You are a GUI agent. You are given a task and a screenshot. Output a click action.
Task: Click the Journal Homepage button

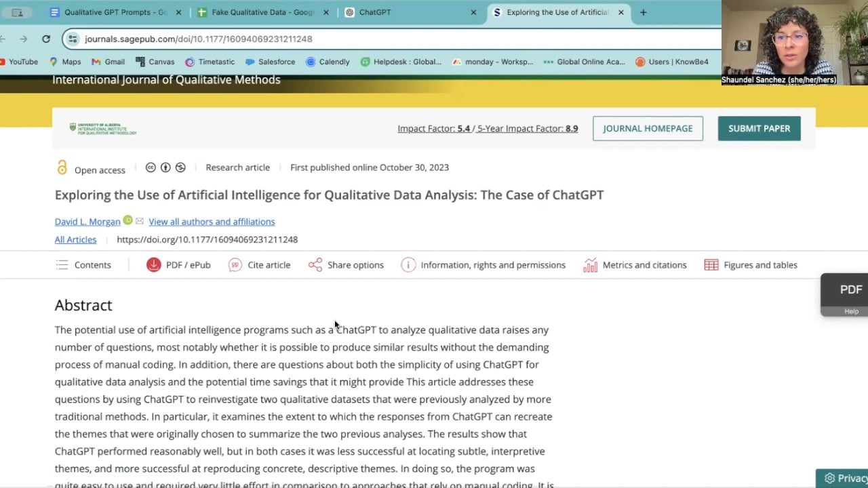click(x=648, y=128)
